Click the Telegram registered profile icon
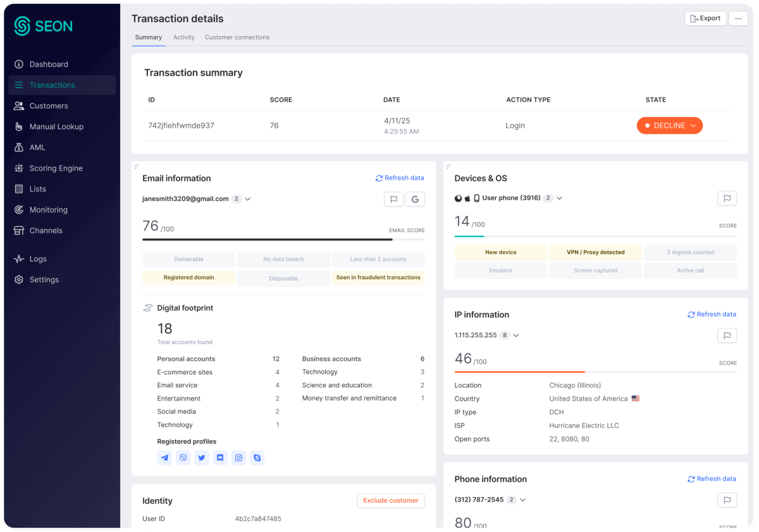The width and height of the screenshot is (759, 532). 165,457
